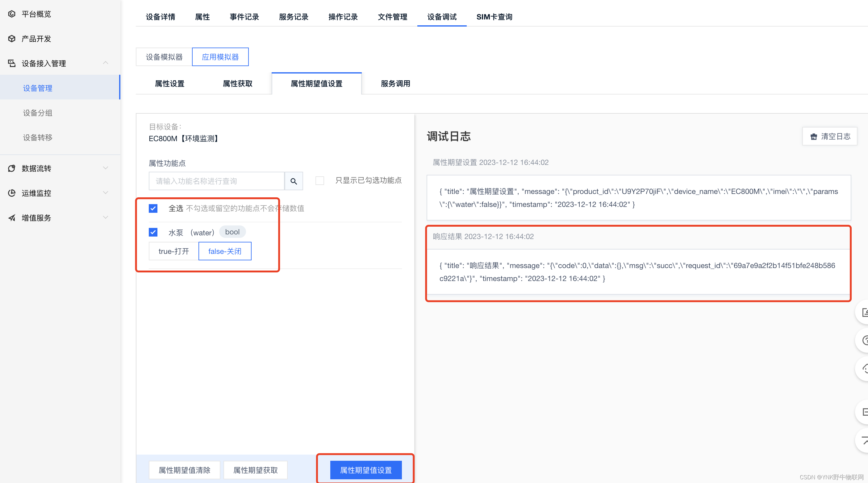Expand the 数据流转 menu chevron
This screenshot has height=483, width=868.
(106, 168)
